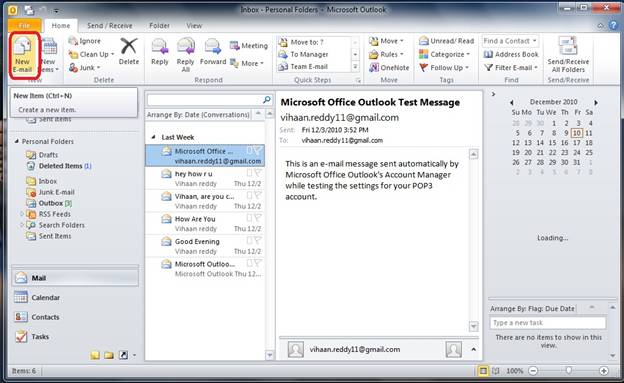This screenshot has width=624, height=383.
Task: Forward the selected message
Action: click(213, 52)
